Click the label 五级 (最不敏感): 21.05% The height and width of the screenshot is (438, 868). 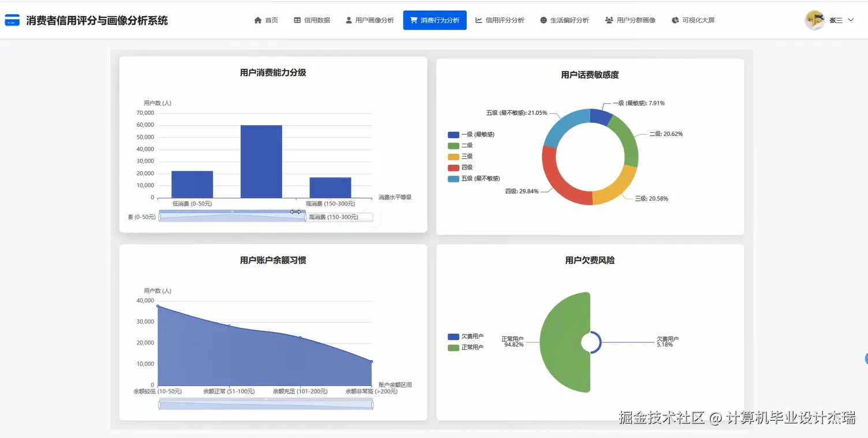(516, 113)
